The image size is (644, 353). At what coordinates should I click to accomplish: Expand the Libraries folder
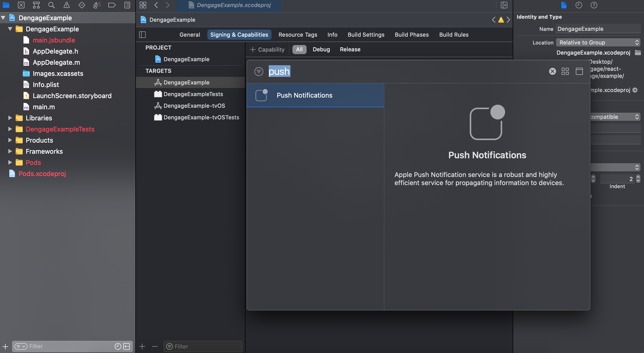tap(10, 118)
